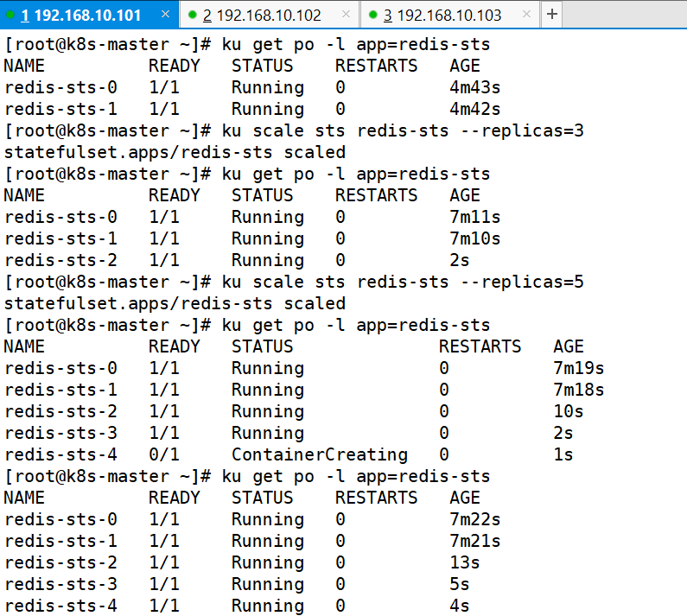Click the '1s' age value of redis-sts-4

563,454
